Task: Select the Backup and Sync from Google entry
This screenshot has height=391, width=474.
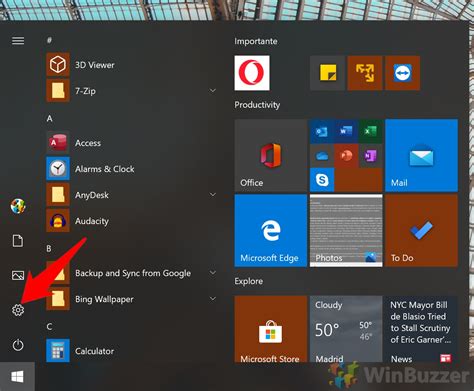Action: 133,273
